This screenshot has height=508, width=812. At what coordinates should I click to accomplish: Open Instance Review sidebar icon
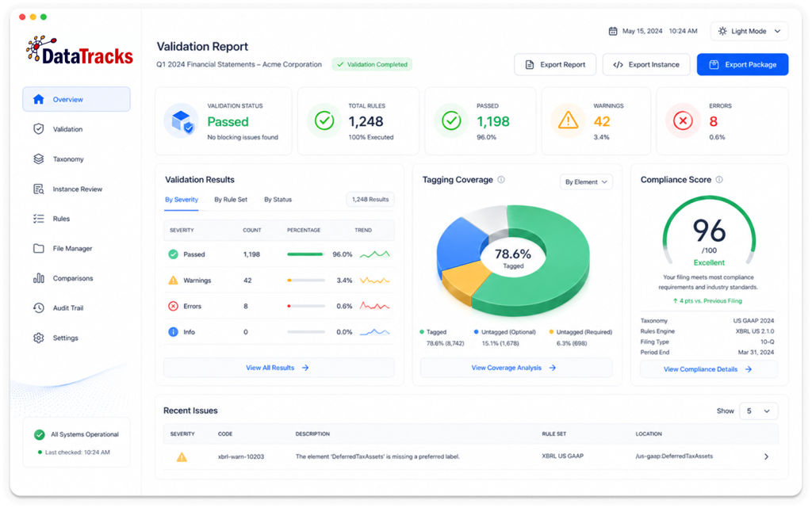(x=38, y=189)
